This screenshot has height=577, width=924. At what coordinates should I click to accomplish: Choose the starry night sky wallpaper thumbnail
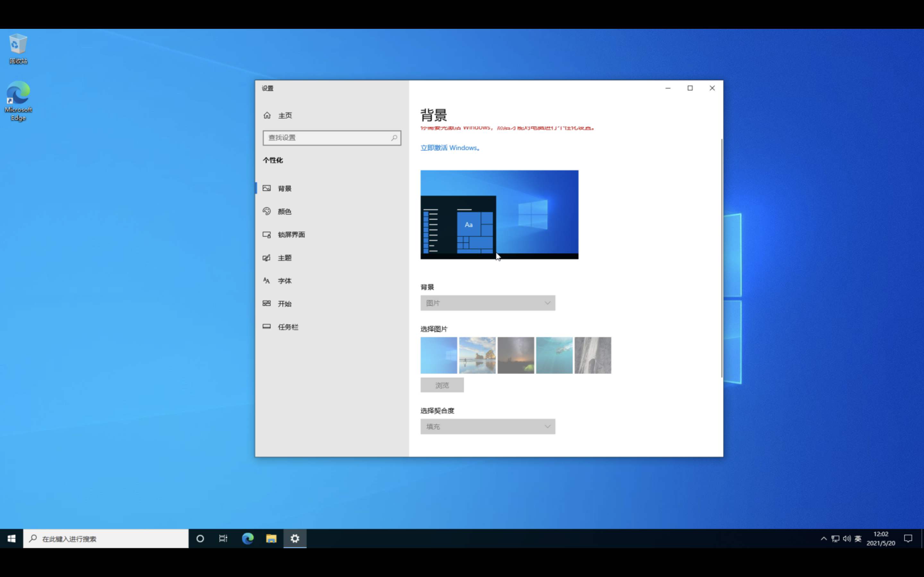pos(516,355)
